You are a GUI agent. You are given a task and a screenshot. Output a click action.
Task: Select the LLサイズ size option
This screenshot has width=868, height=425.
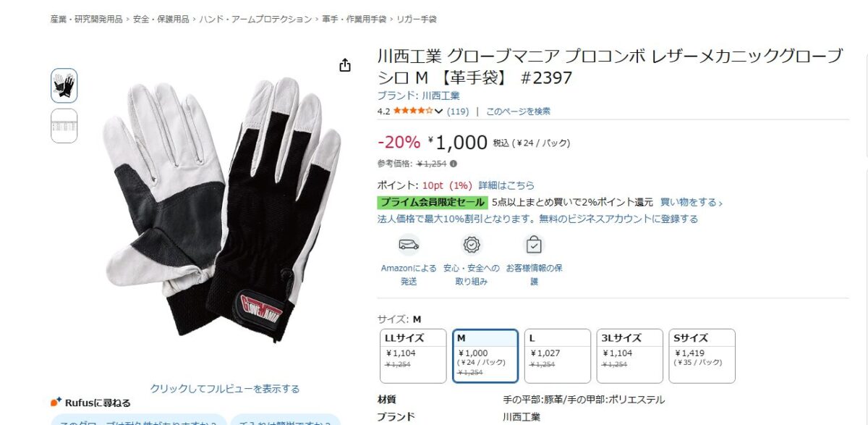pyautogui.click(x=413, y=355)
